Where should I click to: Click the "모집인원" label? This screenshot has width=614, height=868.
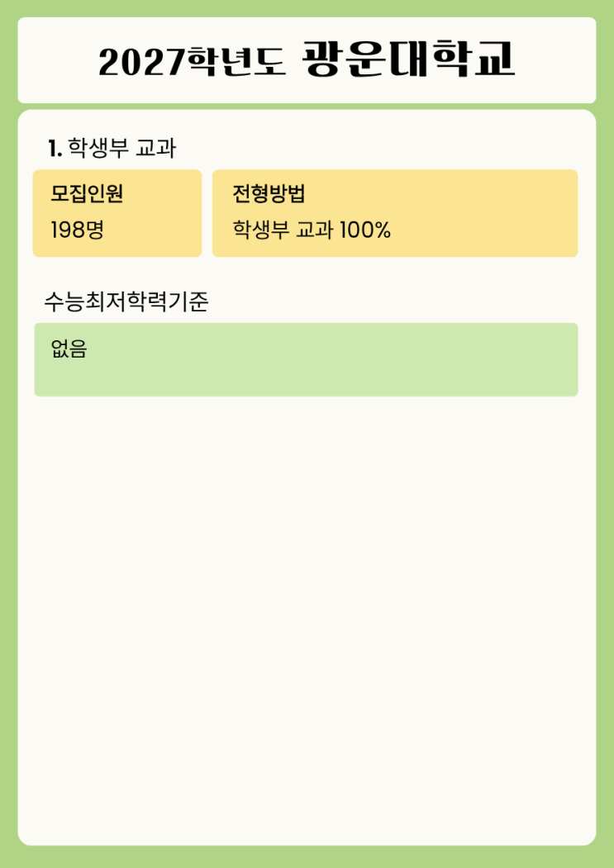87,194
